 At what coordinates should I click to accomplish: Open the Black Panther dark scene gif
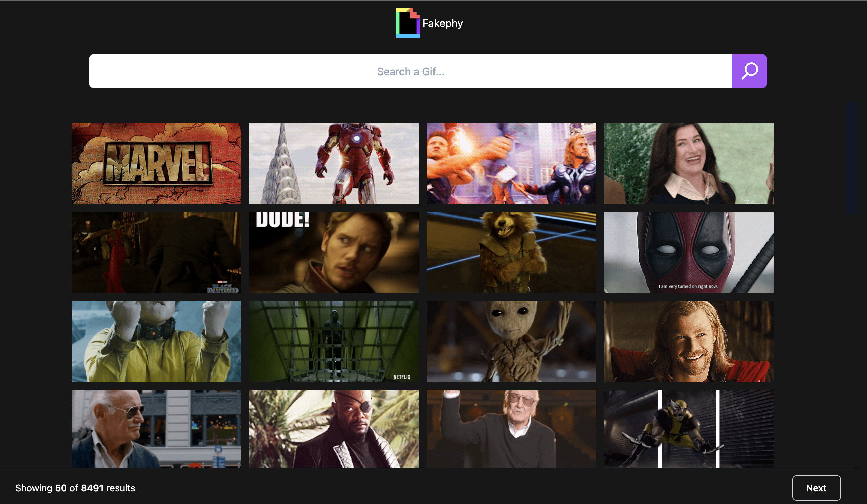pos(156,252)
